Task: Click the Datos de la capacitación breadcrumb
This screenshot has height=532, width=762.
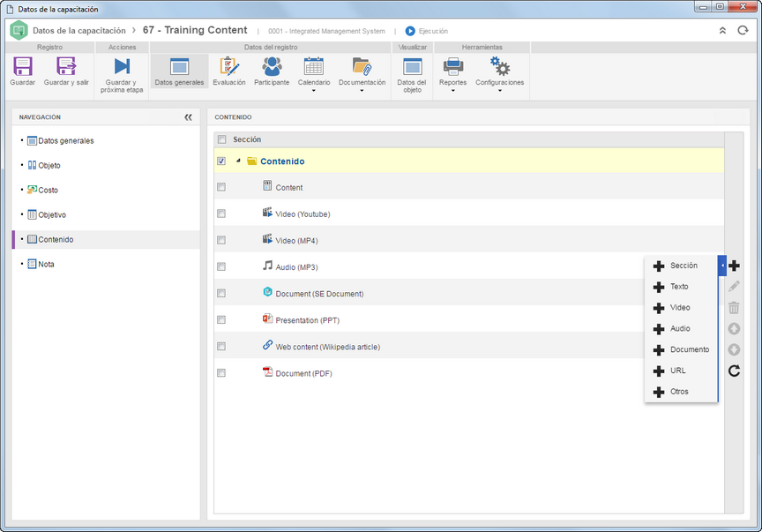Action: (79, 31)
